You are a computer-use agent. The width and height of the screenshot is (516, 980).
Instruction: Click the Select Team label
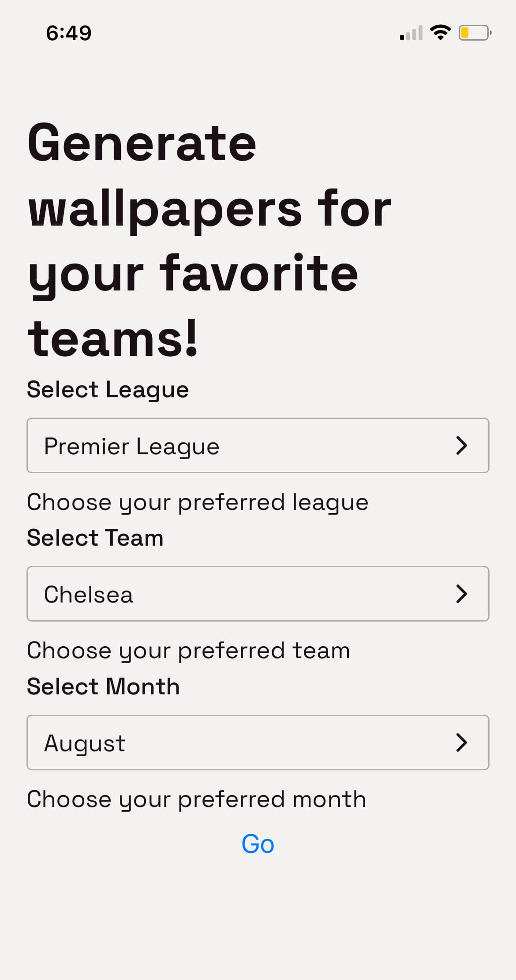pyautogui.click(x=95, y=537)
